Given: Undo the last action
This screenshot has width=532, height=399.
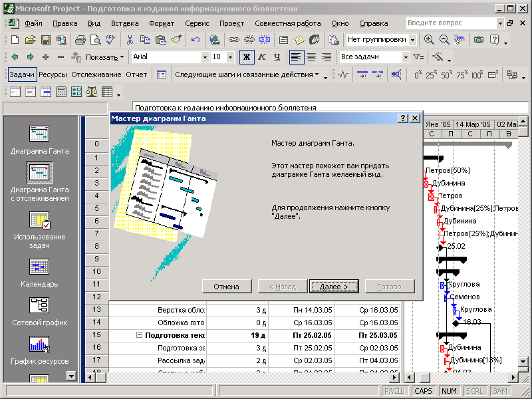Looking at the screenshot, I should (195, 40).
